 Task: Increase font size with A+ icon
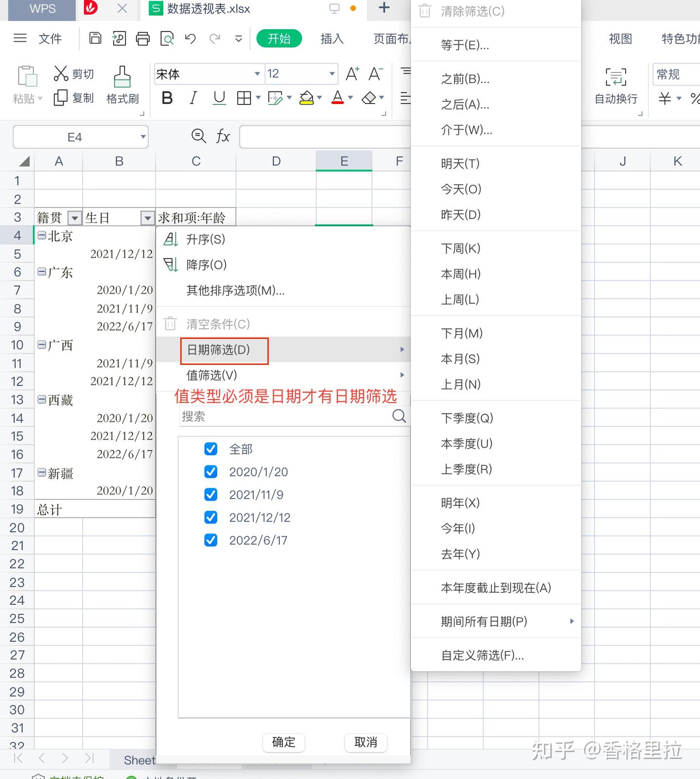pyautogui.click(x=352, y=74)
